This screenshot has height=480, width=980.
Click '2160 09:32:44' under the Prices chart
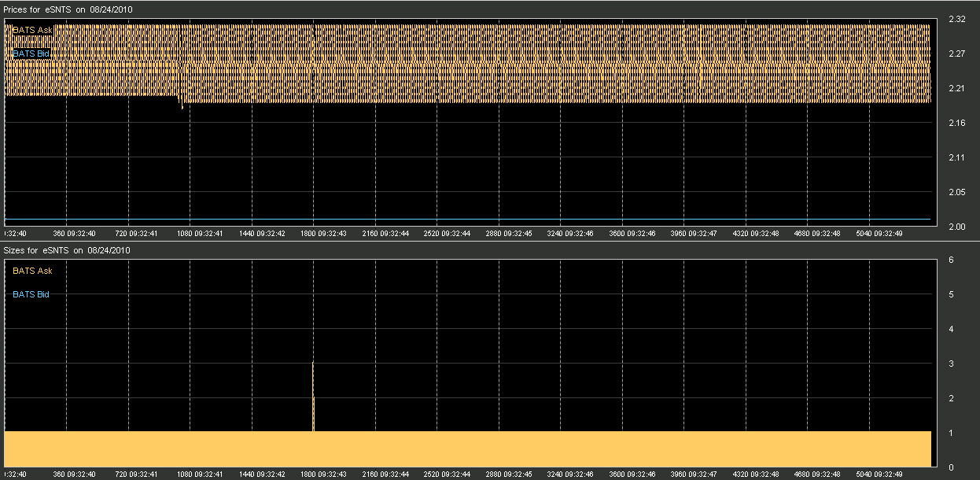pos(385,234)
